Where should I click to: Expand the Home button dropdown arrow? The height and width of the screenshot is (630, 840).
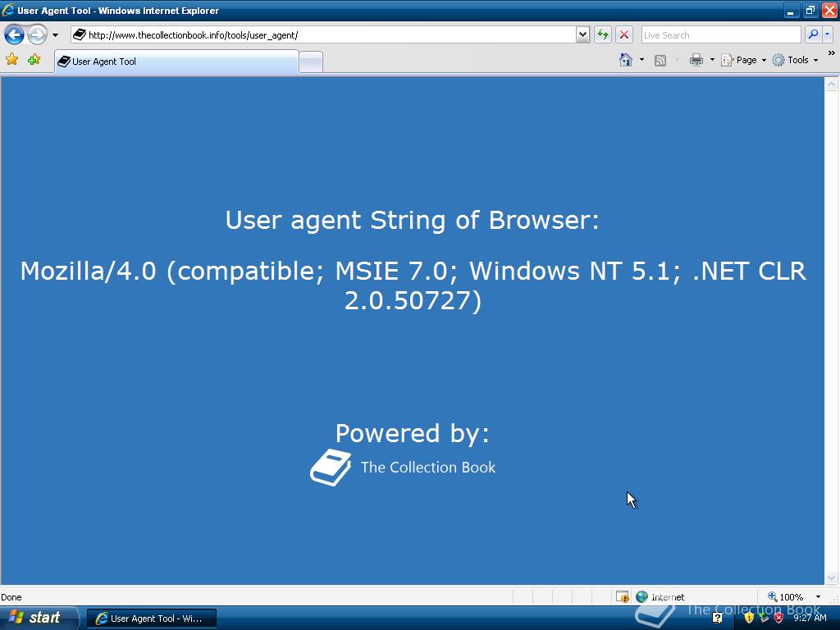coord(641,60)
